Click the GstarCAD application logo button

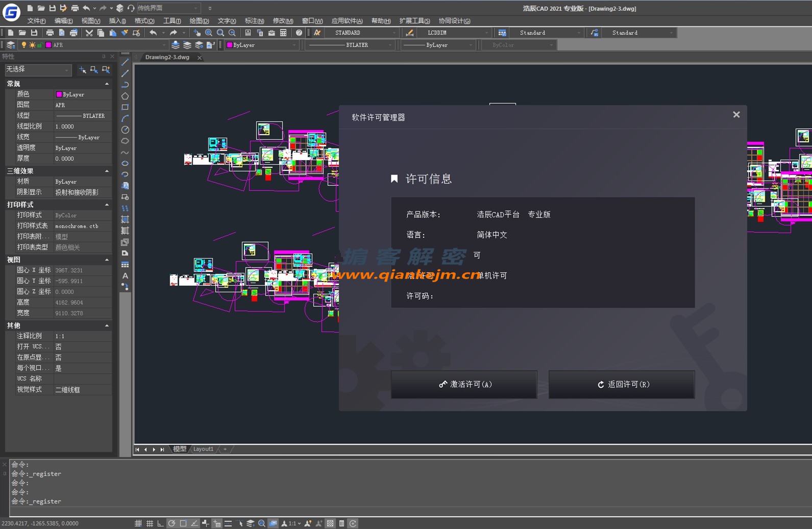tap(11, 12)
